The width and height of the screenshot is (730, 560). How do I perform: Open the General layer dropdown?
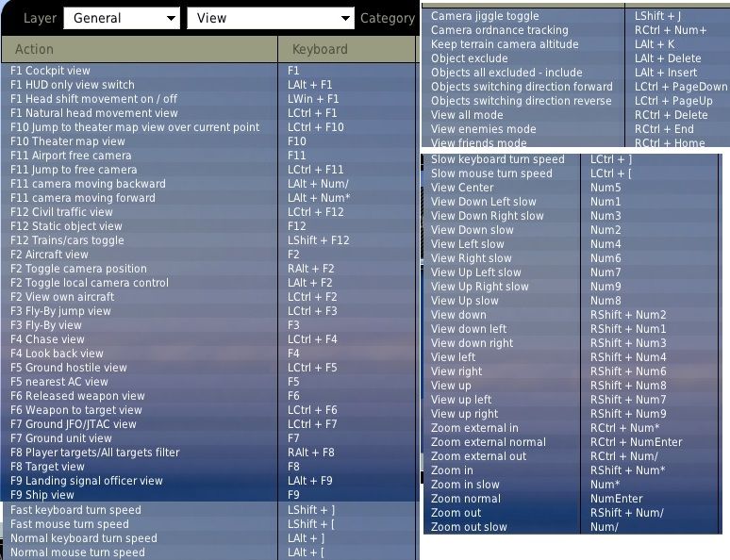pyautogui.click(x=123, y=18)
